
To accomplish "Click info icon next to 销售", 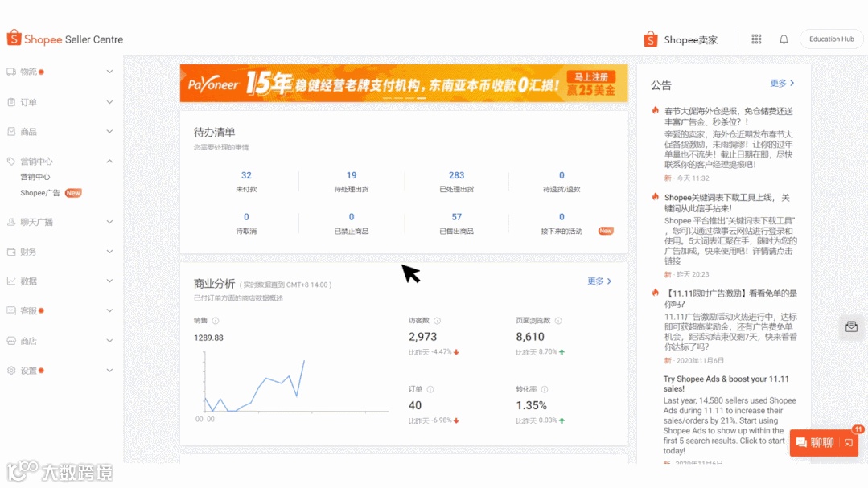I will click(x=216, y=320).
